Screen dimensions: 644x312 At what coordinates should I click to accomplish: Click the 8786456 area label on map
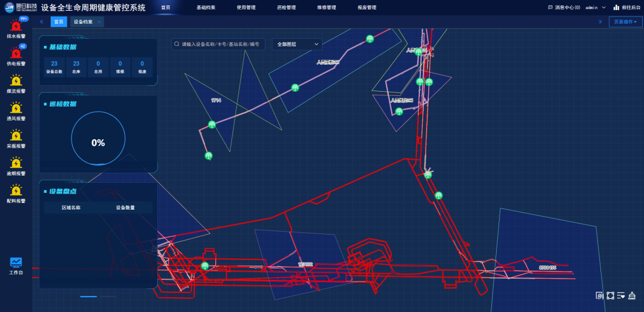547,267
